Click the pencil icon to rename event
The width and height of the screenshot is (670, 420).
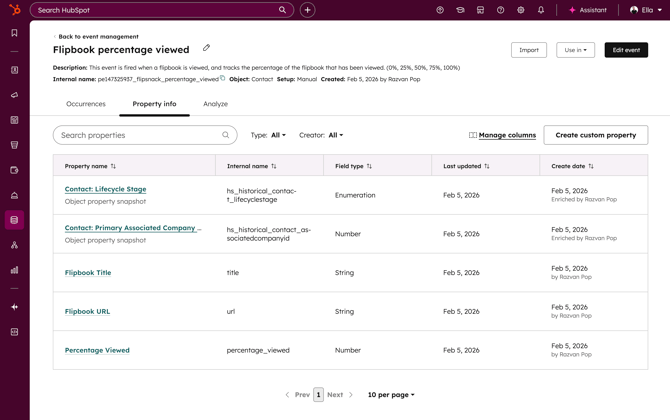tap(206, 48)
